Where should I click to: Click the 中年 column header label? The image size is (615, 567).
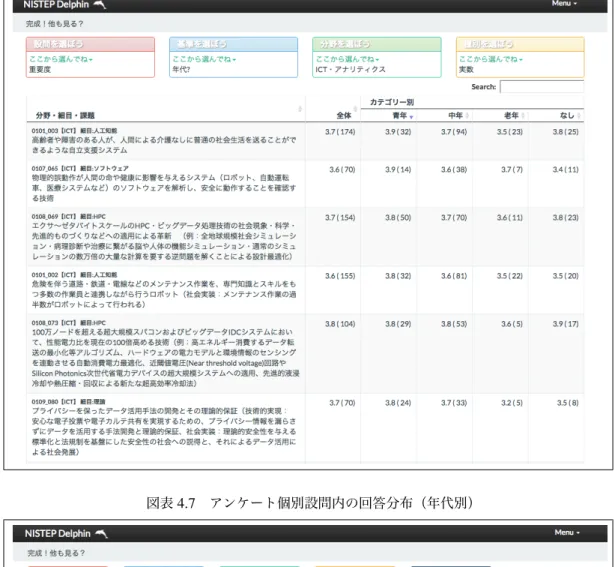(x=455, y=115)
